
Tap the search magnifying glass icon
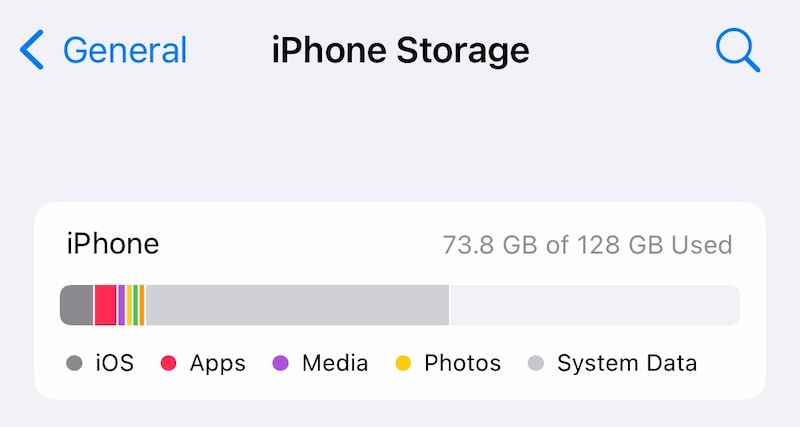(738, 50)
